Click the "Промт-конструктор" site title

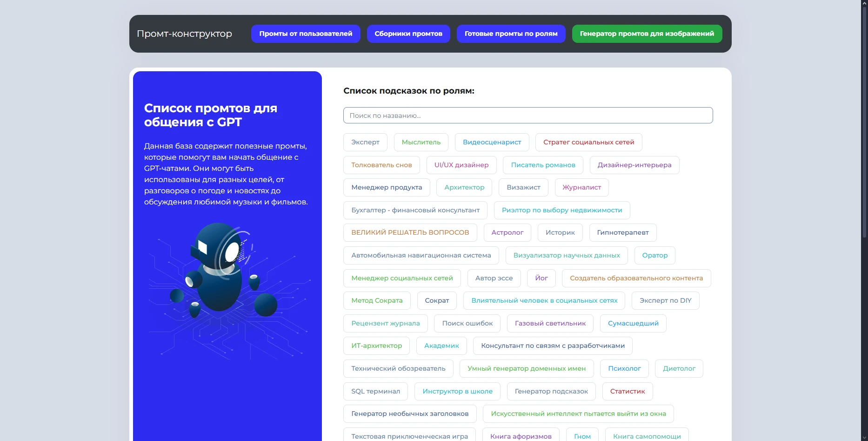(x=184, y=34)
